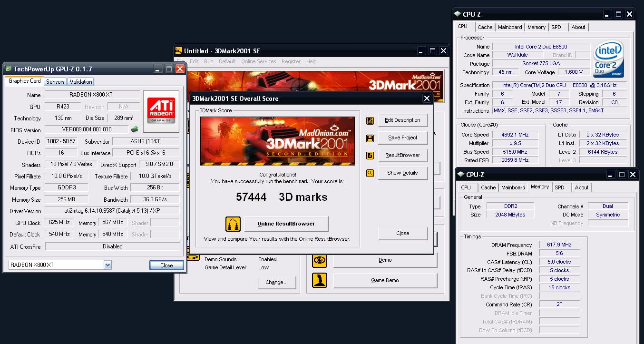Click the Edit Description button
The height and width of the screenshot is (344, 644).
coord(403,120)
